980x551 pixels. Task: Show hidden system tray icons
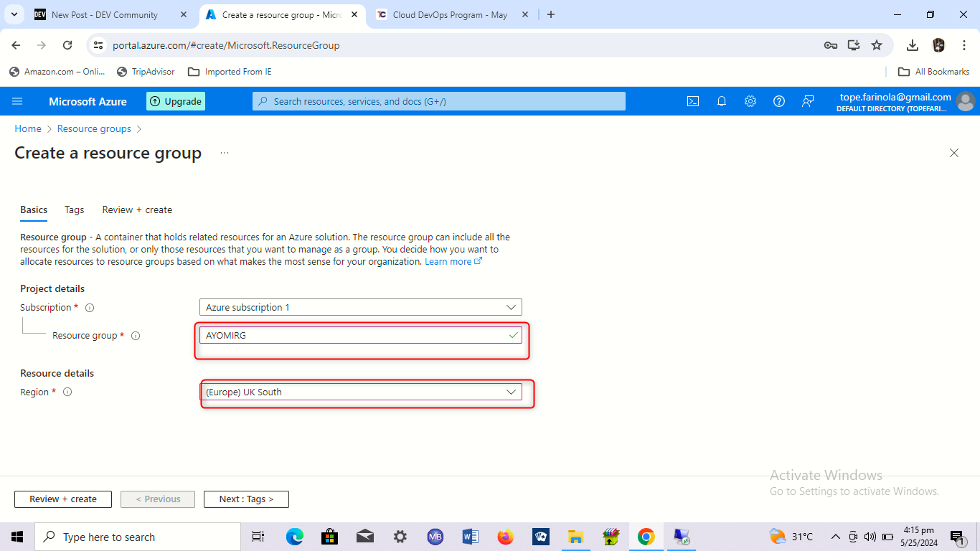tap(835, 537)
